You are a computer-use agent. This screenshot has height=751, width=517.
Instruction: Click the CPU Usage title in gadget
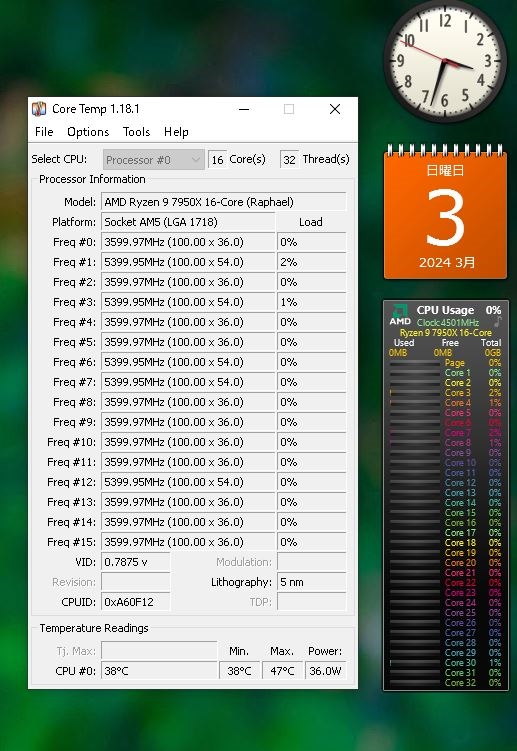pyautogui.click(x=445, y=310)
